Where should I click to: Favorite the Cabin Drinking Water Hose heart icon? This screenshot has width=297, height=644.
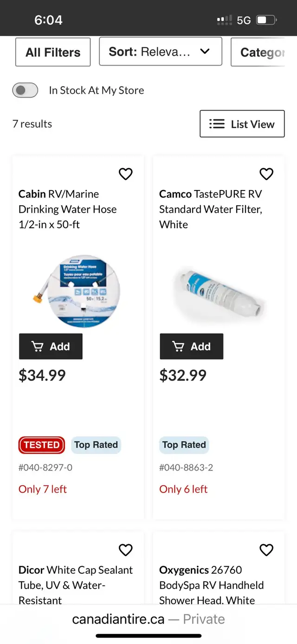126,174
